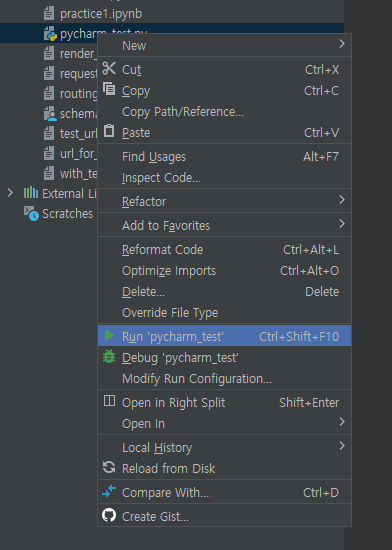
Task: Open the Local History submenu arrow
Action: 342,445
